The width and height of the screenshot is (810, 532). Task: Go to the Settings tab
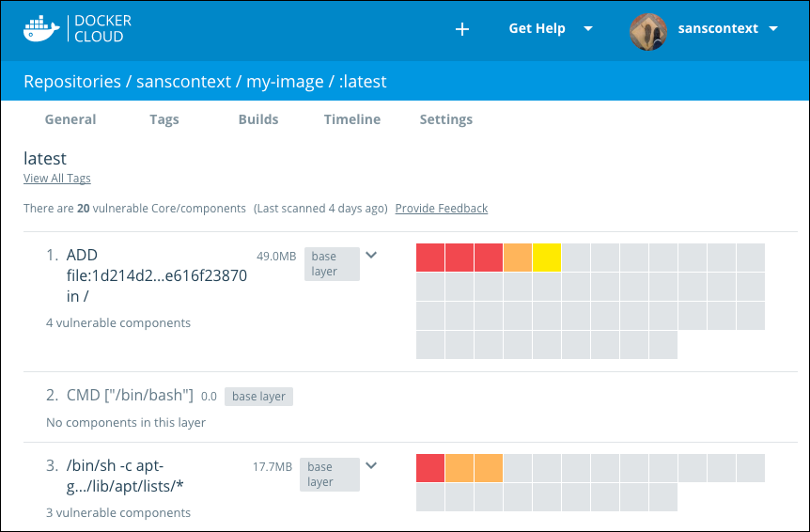tap(446, 119)
